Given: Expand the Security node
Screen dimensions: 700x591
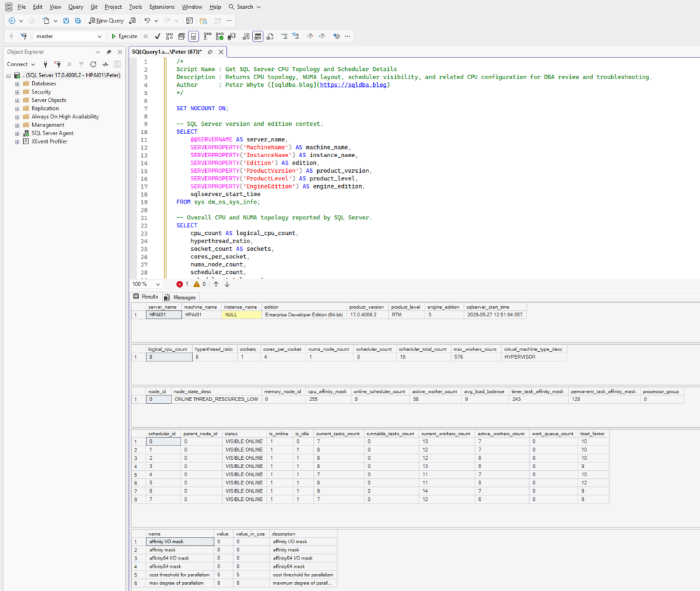Looking at the screenshot, I should (x=17, y=92).
